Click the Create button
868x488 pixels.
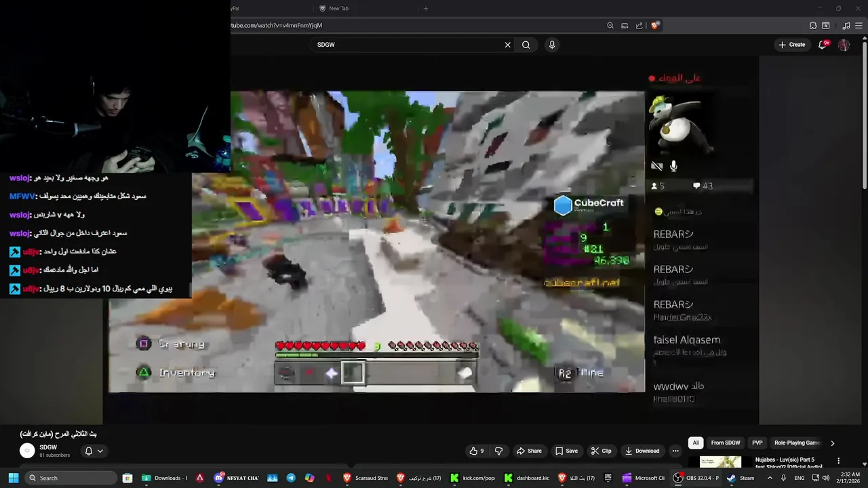click(792, 45)
